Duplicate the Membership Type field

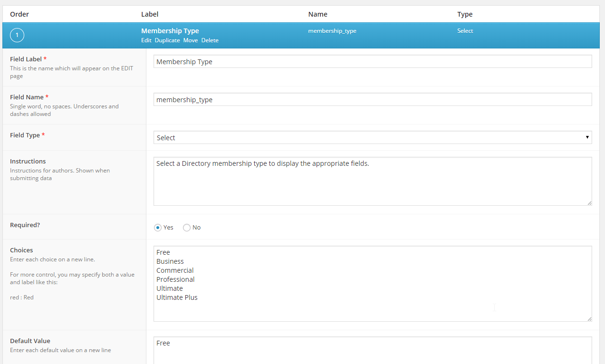point(167,40)
